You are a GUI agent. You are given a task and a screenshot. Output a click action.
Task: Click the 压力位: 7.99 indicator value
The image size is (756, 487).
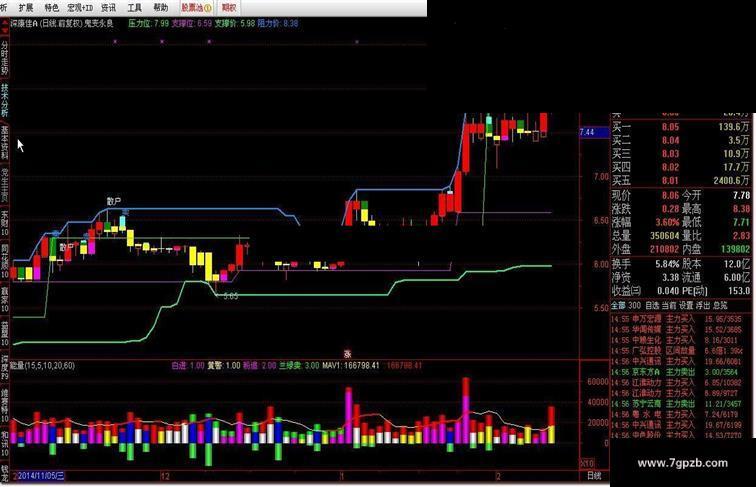pos(148,23)
